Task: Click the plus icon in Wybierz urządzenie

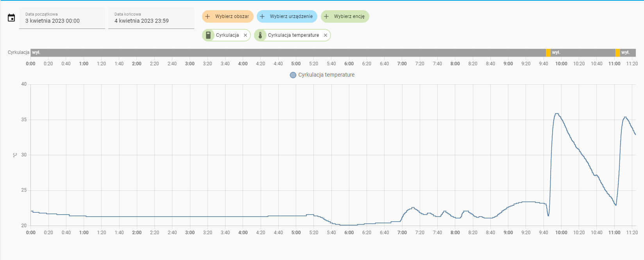Action: 263,16
